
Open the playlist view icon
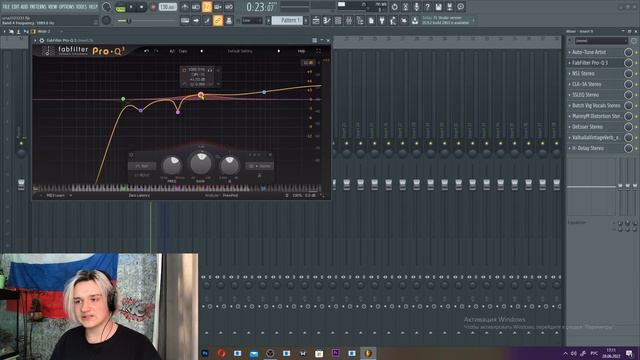(x=316, y=20)
